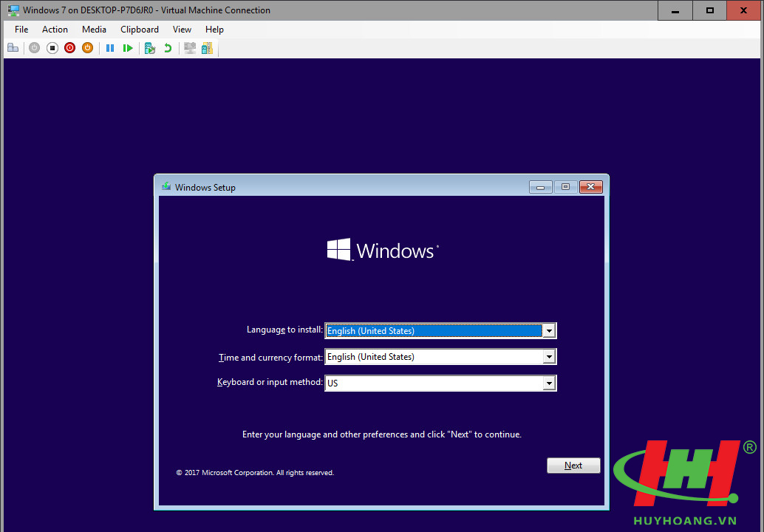Click the greyed-out Start power icon
764x532 pixels.
point(34,48)
